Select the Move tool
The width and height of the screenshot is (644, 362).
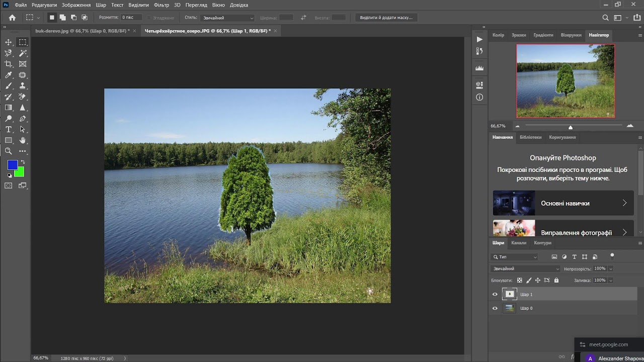pyautogui.click(x=9, y=42)
